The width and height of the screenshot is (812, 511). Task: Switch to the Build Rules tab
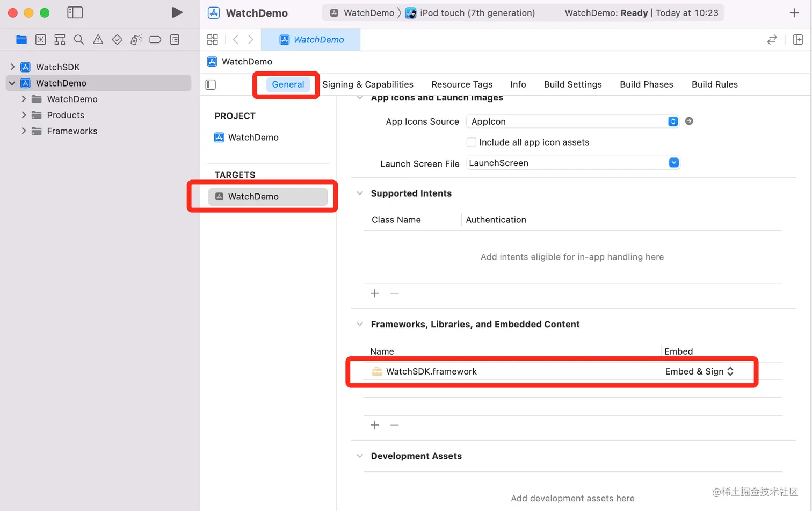coord(715,84)
